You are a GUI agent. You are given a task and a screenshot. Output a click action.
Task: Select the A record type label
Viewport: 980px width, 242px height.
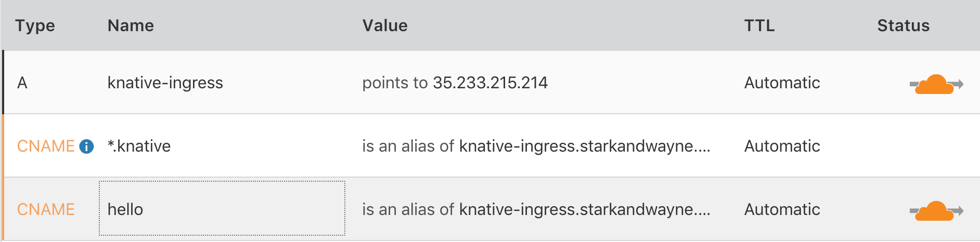tap(22, 83)
